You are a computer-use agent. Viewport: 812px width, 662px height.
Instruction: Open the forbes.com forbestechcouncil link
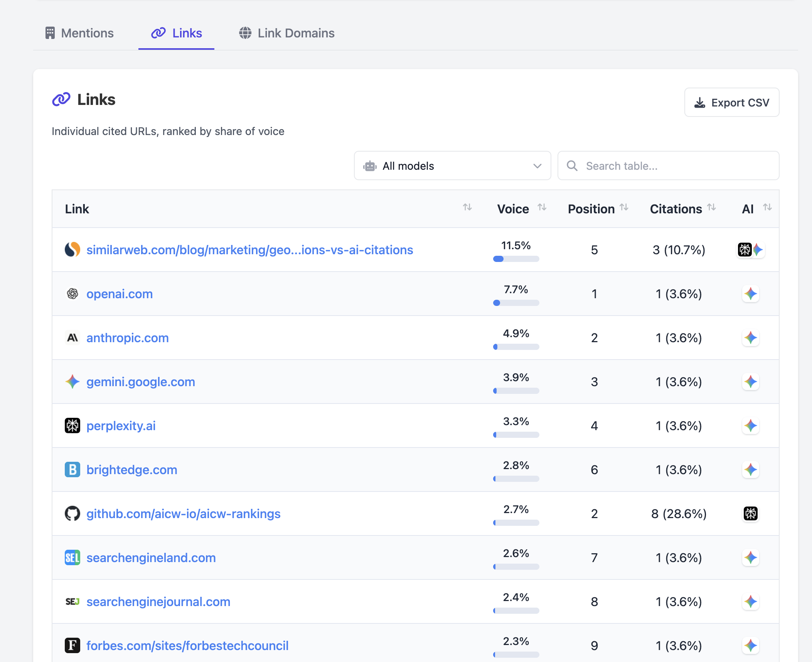(187, 646)
